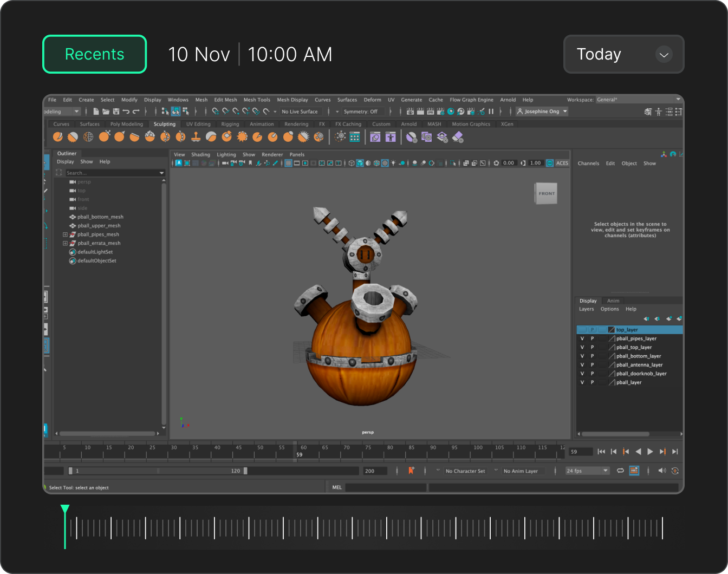Click the speaker audio icon

(661, 471)
